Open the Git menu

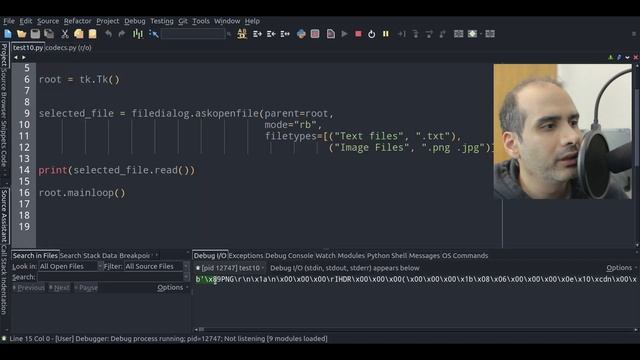pos(183,21)
